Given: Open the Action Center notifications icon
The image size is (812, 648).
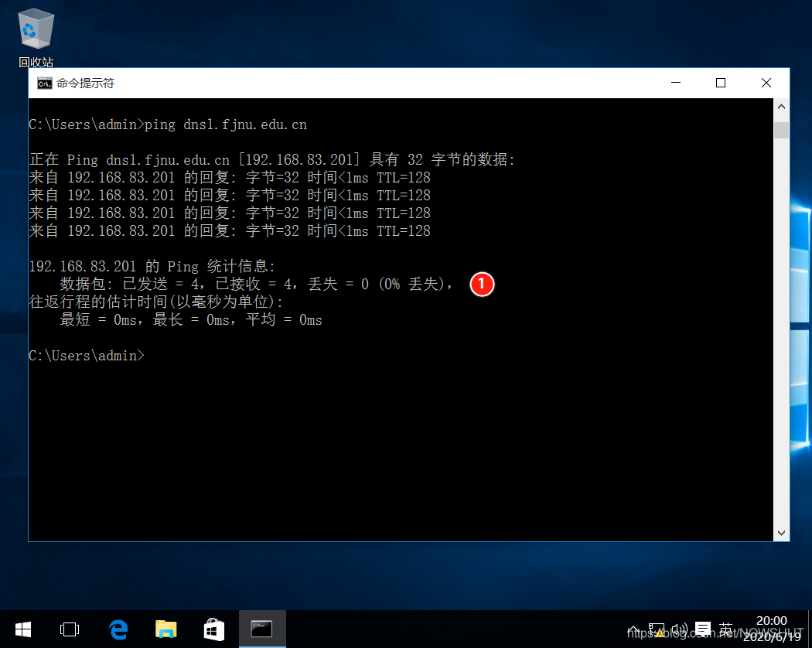Looking at the screenshot, I should 702,629.
